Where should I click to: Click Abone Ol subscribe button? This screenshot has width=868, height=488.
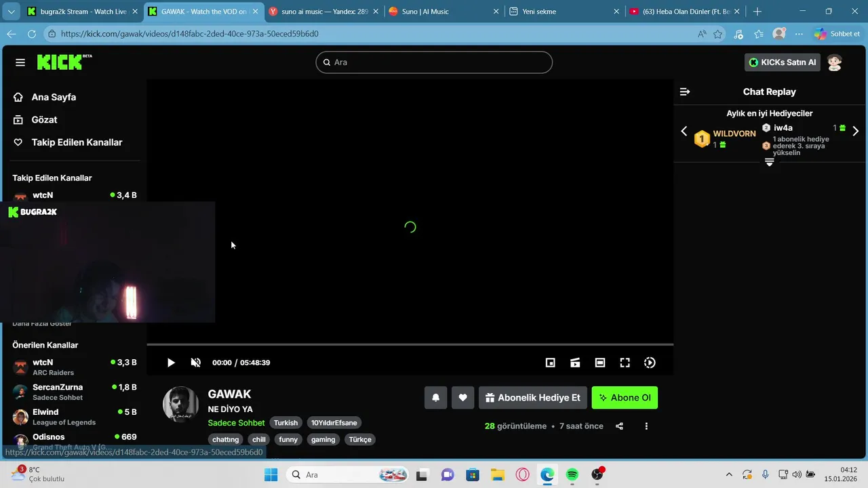[625, 398]
